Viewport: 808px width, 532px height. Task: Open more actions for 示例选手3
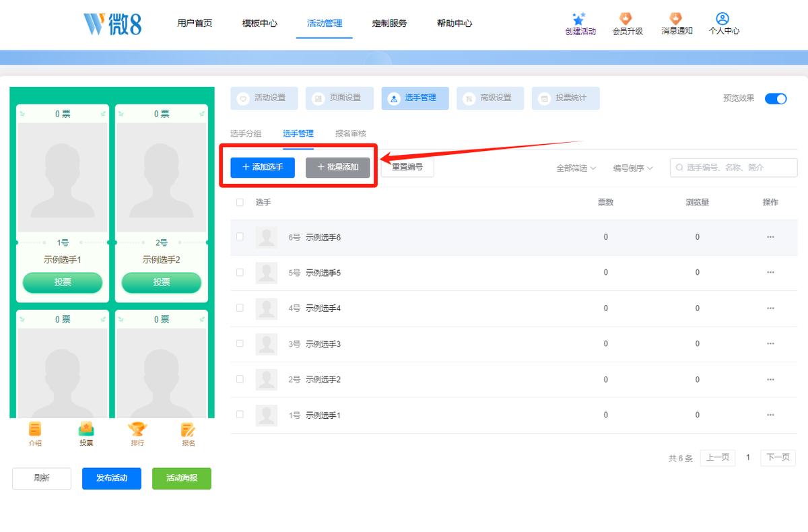click(770, 344)
